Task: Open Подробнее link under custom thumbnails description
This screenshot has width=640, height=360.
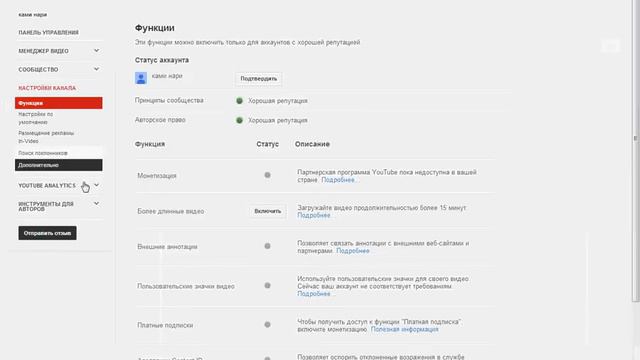Action: [313, 293]
